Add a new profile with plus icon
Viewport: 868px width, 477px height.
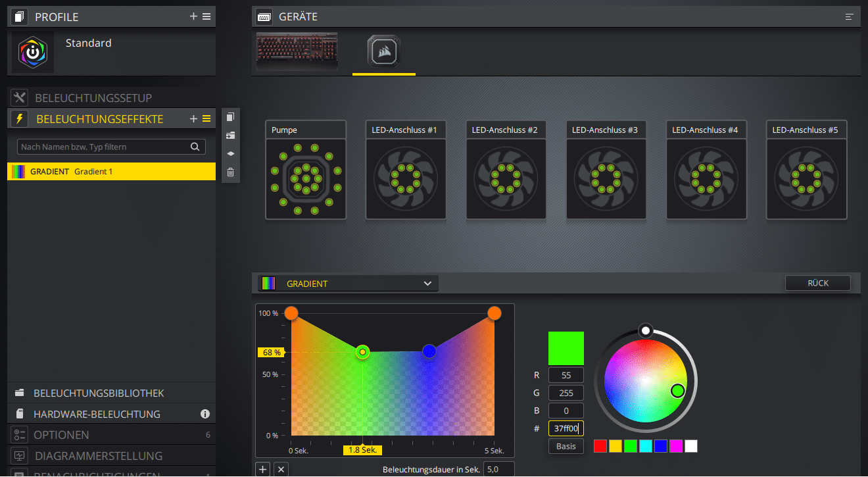[193, 16]
